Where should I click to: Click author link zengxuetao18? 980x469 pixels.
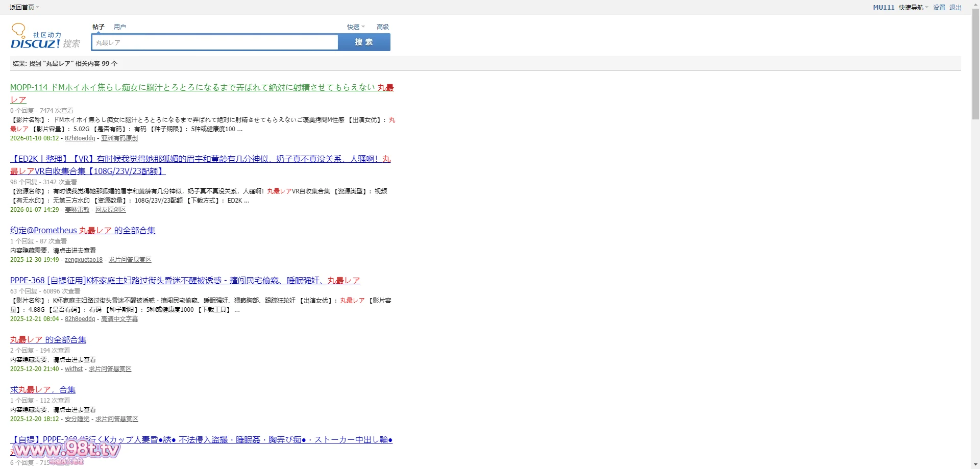pyautogui.click(x=83, y=260)
